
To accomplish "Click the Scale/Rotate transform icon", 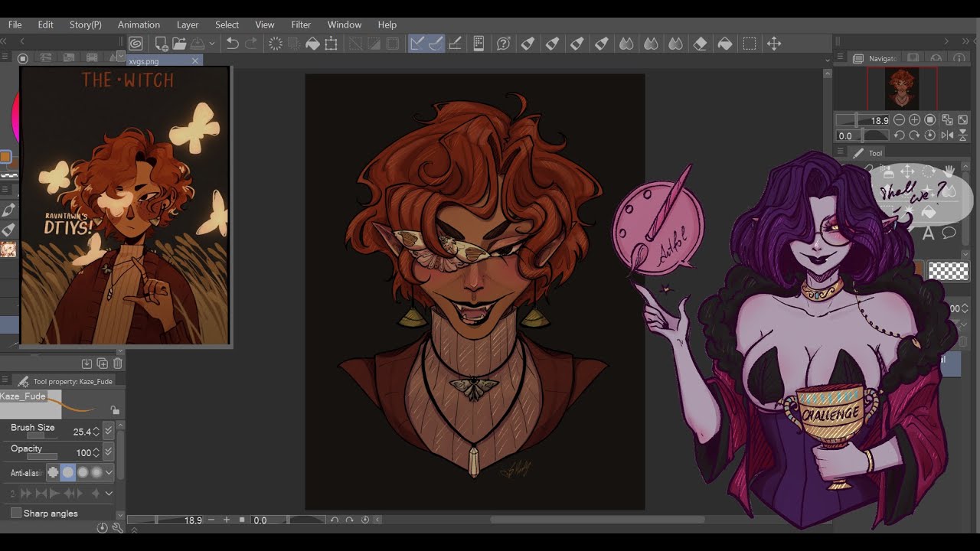I will pos(332,44).
